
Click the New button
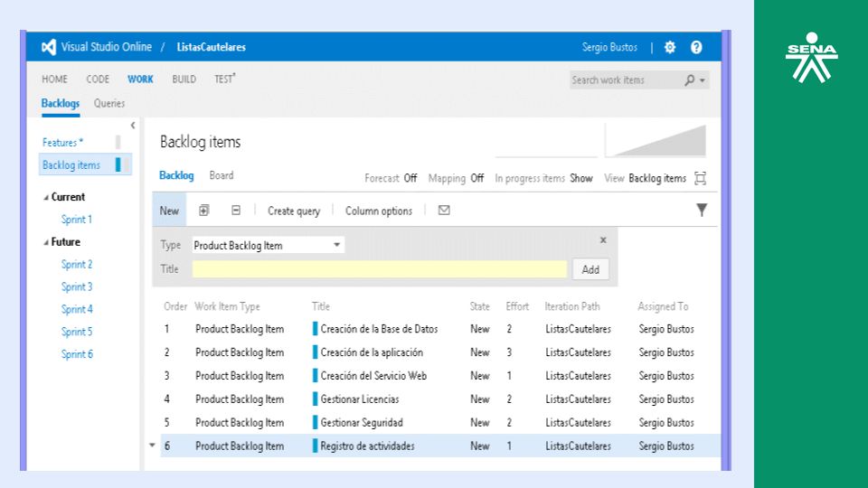[169, 211]
